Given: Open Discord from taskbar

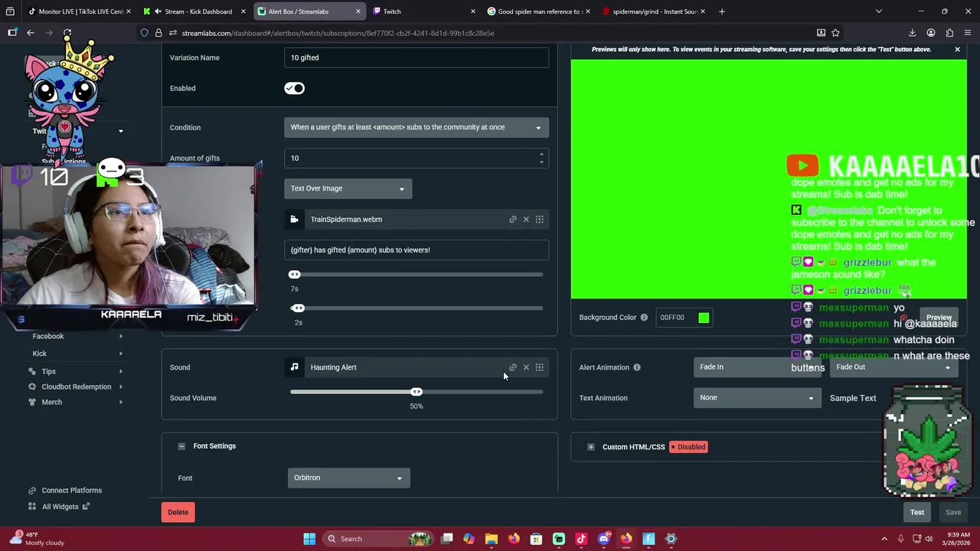Looking at the screenshot, I should tap(604, 539).
